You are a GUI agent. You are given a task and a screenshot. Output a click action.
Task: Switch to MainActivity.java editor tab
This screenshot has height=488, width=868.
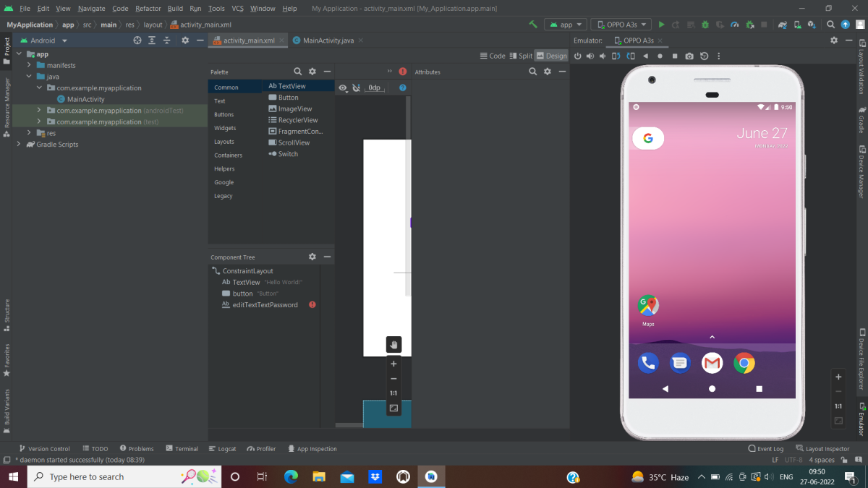click(328, 40)
